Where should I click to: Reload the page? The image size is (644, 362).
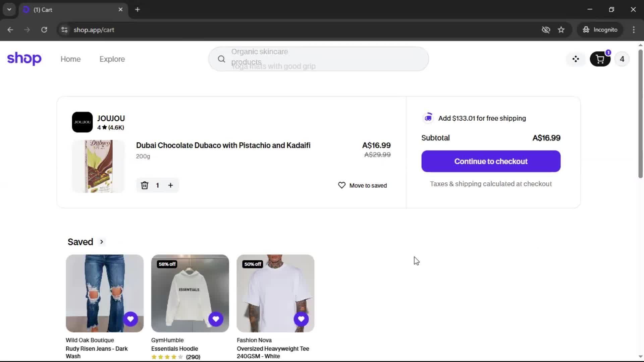(44, 30)
